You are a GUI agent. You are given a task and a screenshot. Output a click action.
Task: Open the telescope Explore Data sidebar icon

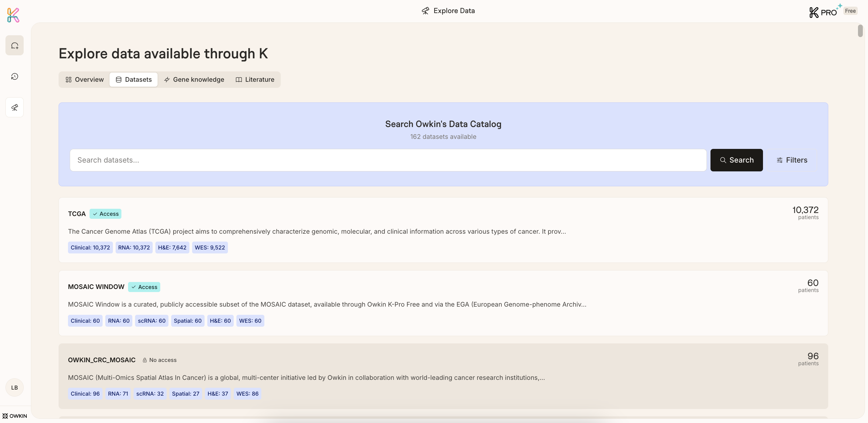(15, 107)
